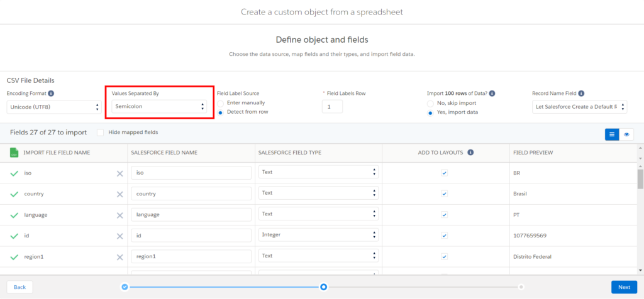Open field type dropdown for region1
This screenshot has height=299, width=644.
click(318, 256)
